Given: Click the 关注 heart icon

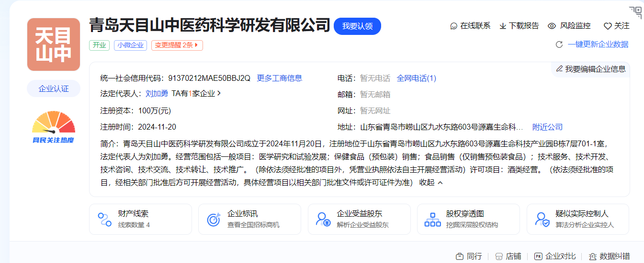Looking at the screenshot, I should tap(608, 26).
